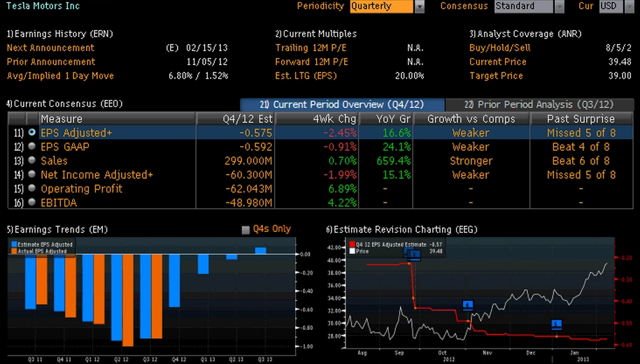
Task: Switch to Prior Period Analysis (Q3/12) tab
Action: (539, 104)
